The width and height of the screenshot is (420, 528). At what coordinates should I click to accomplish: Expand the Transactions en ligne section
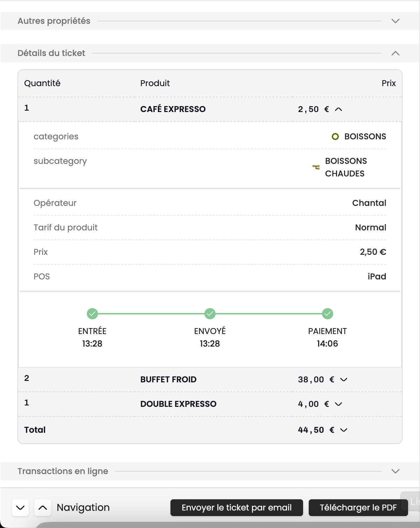tap(395, 471)
